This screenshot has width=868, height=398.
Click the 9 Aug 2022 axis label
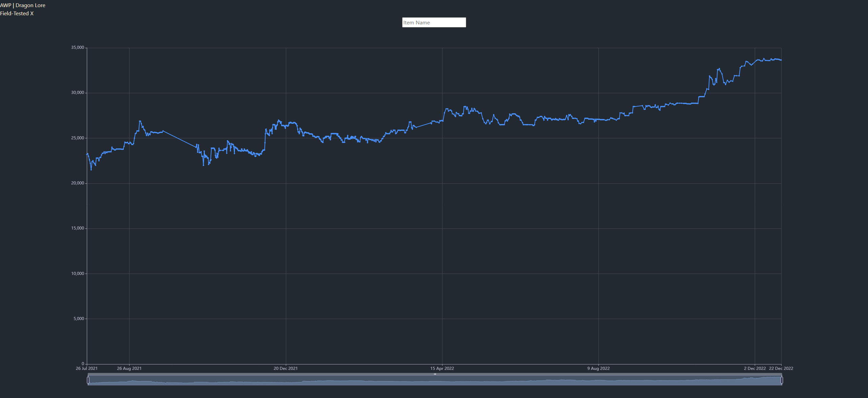click(598, 368)
